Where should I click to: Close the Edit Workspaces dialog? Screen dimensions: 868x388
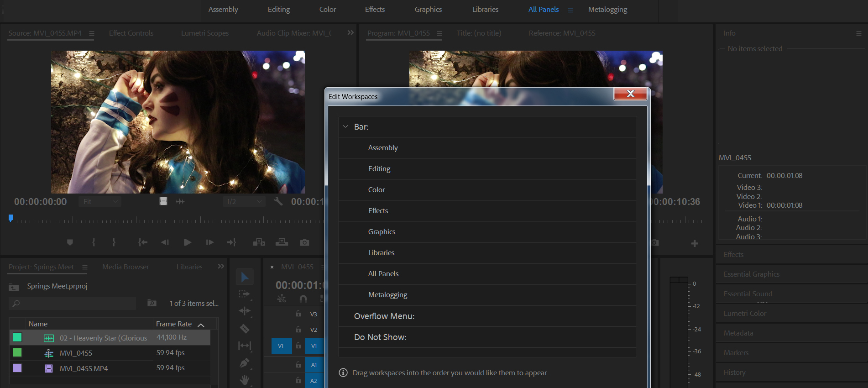click(x=630, y=94)
